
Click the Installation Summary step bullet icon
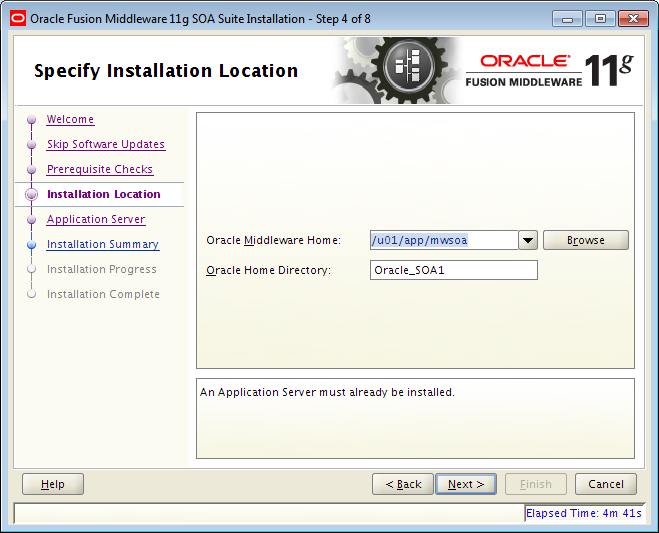click(x=32, y=245)
